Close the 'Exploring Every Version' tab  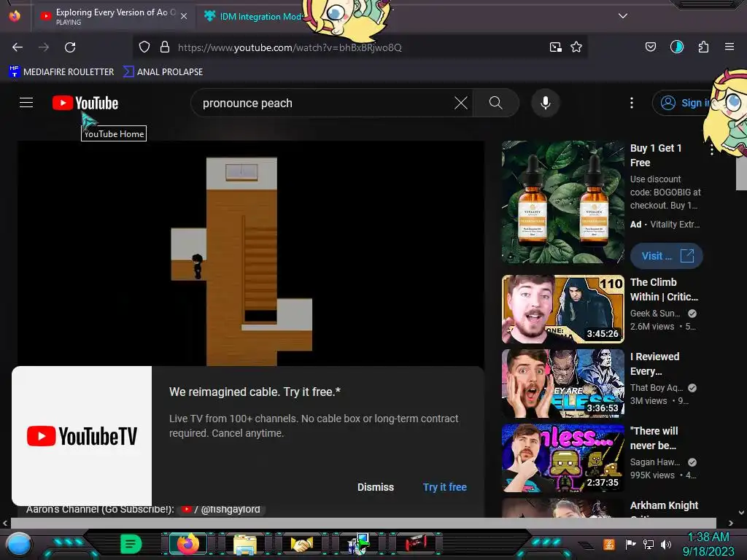[x=184, y=16]
